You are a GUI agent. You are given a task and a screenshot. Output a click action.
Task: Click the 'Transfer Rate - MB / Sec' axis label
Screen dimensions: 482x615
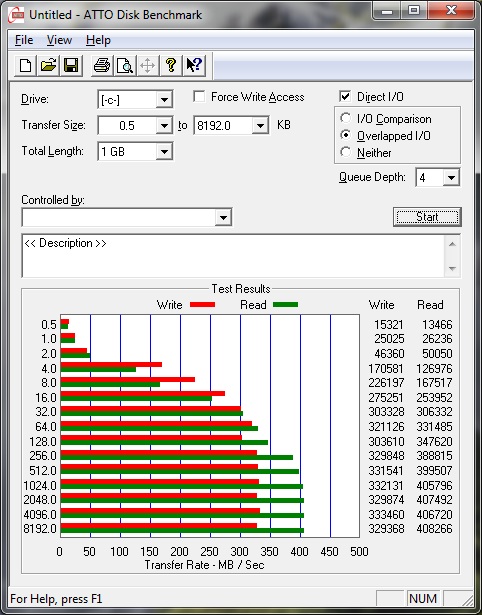pos(204,565)
